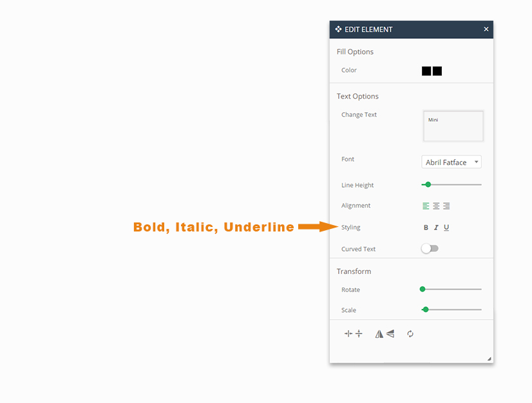The width and height of the screenshot is (532, 403).
Task: Toggle Underline text styling
Action: (x=446, y=228)
